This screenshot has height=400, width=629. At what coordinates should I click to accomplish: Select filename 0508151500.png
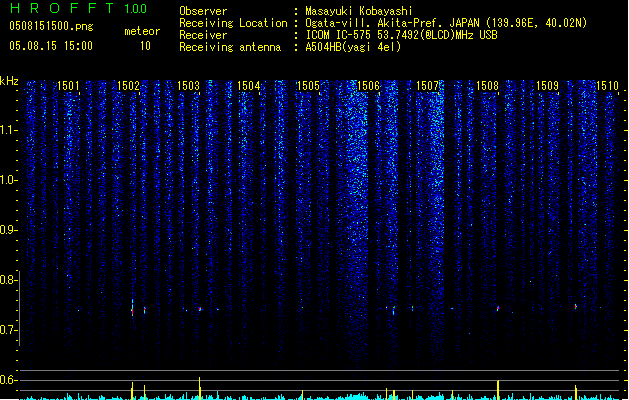[x=51, y=26]
